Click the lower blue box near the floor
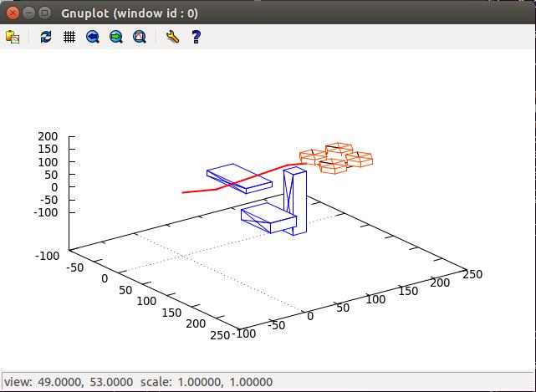Viewport: 536px width, 392px height. [268, 218]
